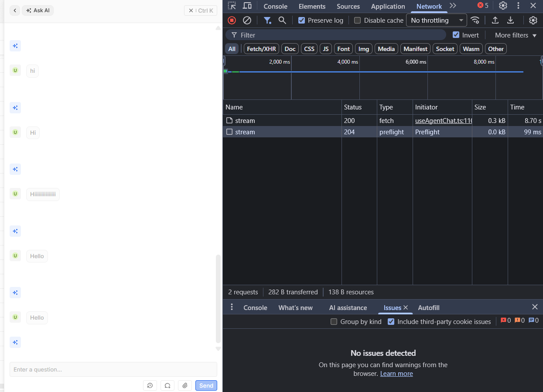Click the Send button
Viewport: 543px width, 392px height.
[206, 385]
